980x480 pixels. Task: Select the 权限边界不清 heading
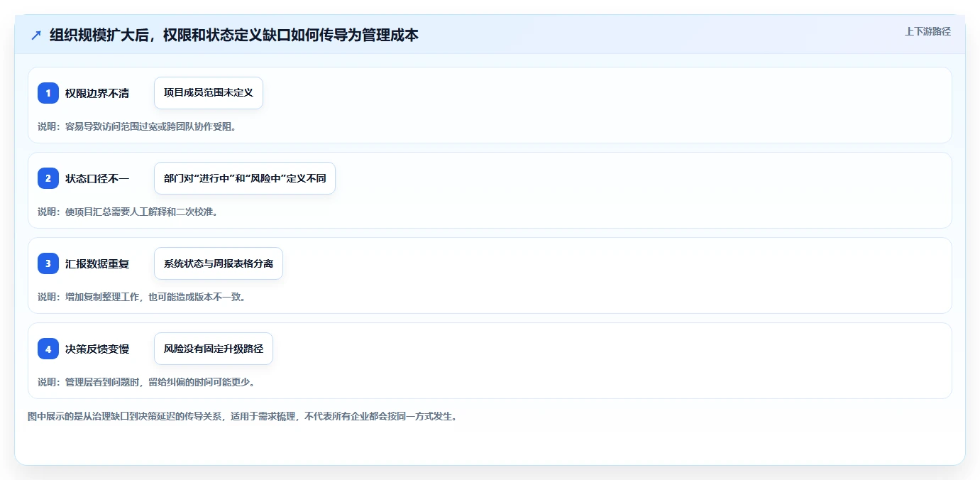(x=97, y=93)
